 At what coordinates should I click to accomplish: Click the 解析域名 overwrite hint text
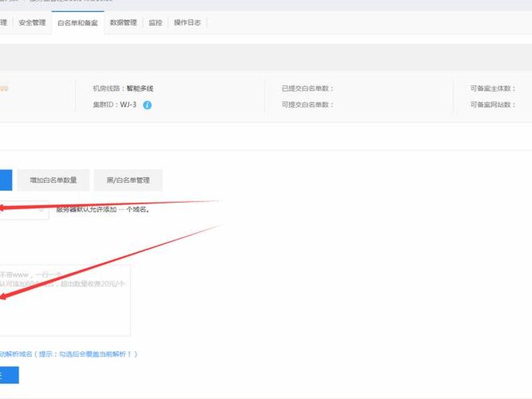coord(68,354)
